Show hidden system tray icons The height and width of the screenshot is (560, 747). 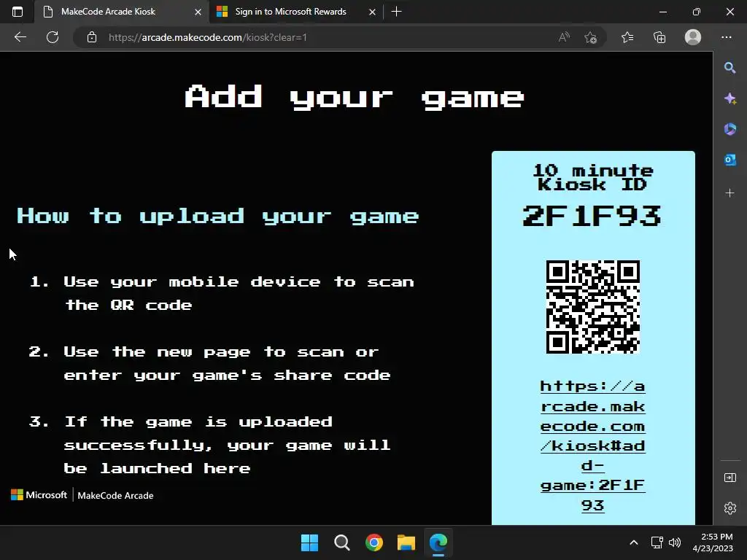(x=634, y=542)
